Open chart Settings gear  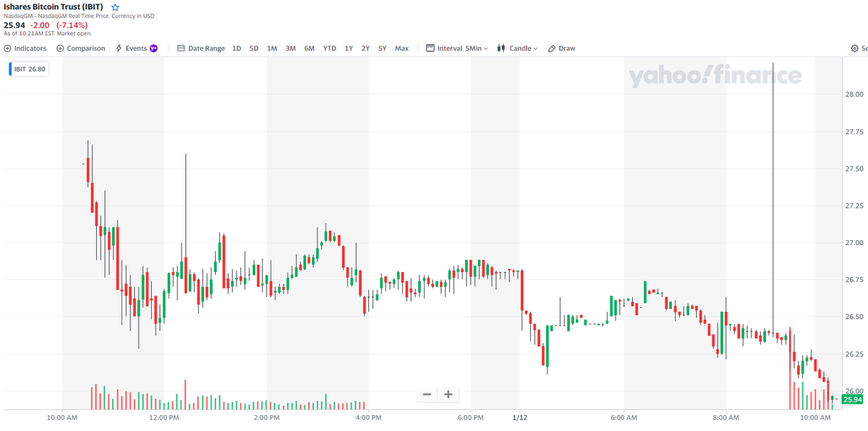[854, 48]
